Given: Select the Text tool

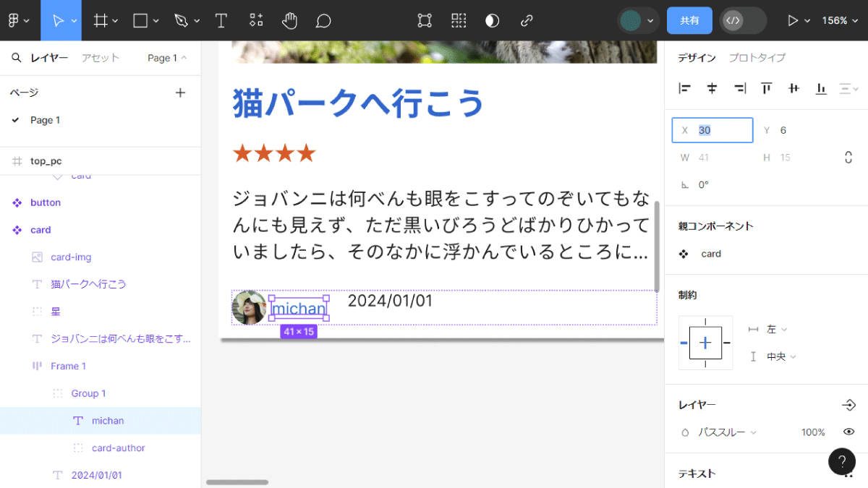Looking at the screenshot, I should 221,20.
